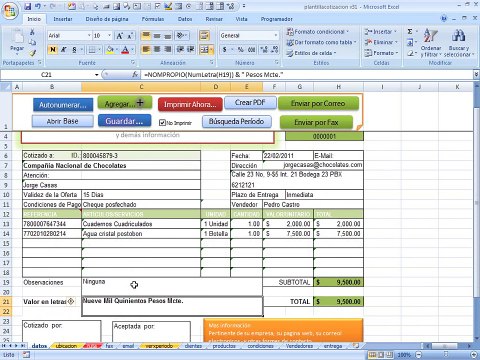Click Merge and Center cells icon
This screenshot has height=360, width=480.
(204, 50)
